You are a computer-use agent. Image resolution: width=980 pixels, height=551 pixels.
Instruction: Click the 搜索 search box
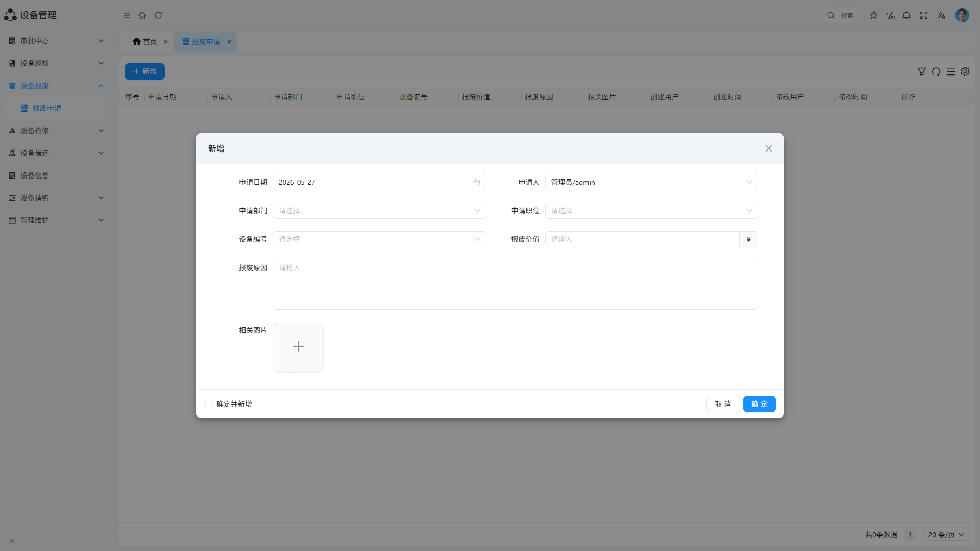(842, 15)
